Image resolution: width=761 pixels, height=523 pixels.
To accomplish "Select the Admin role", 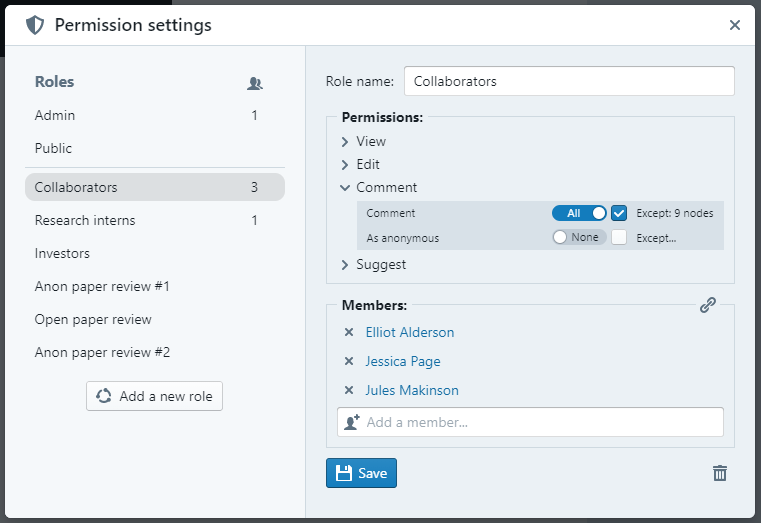I will [155, 115].
